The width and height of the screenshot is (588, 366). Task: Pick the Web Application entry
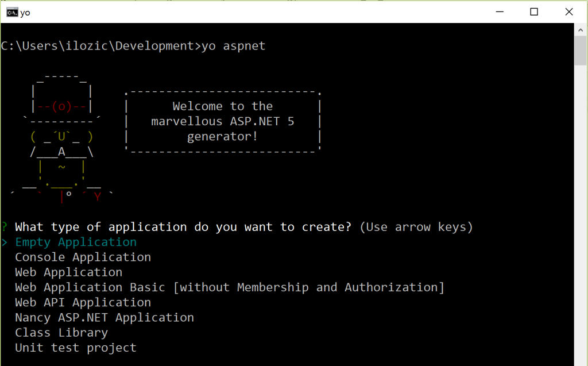coord(69,272)
